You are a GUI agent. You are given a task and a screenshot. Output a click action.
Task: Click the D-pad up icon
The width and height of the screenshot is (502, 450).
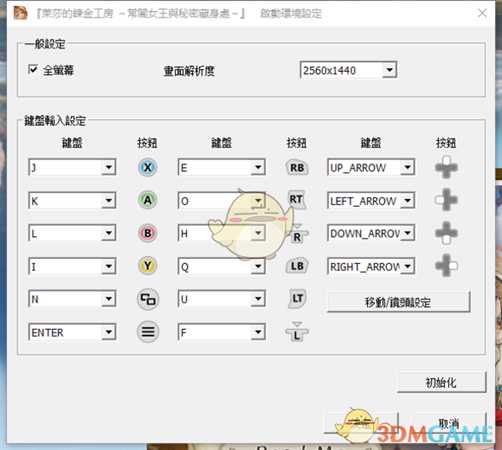tap(446, 167)
